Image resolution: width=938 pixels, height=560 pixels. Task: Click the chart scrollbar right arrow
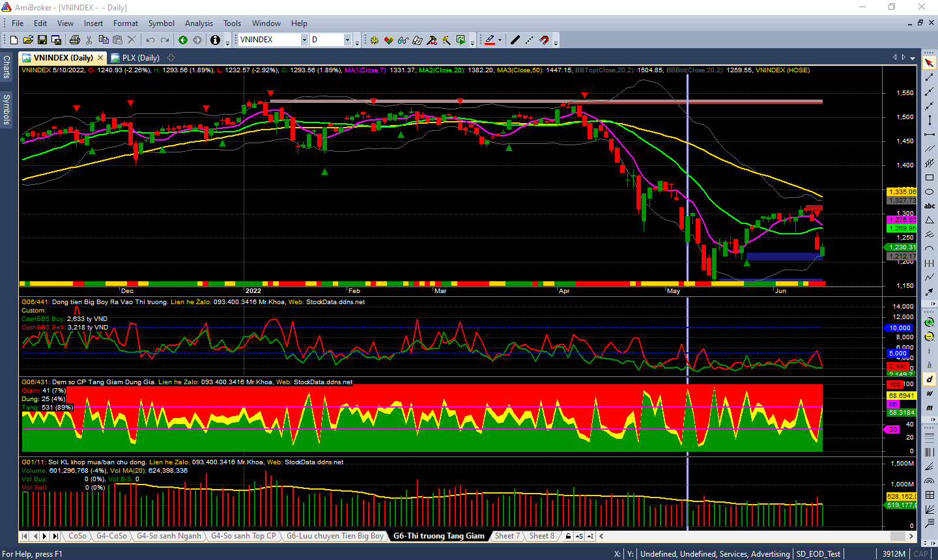(912, 536)
